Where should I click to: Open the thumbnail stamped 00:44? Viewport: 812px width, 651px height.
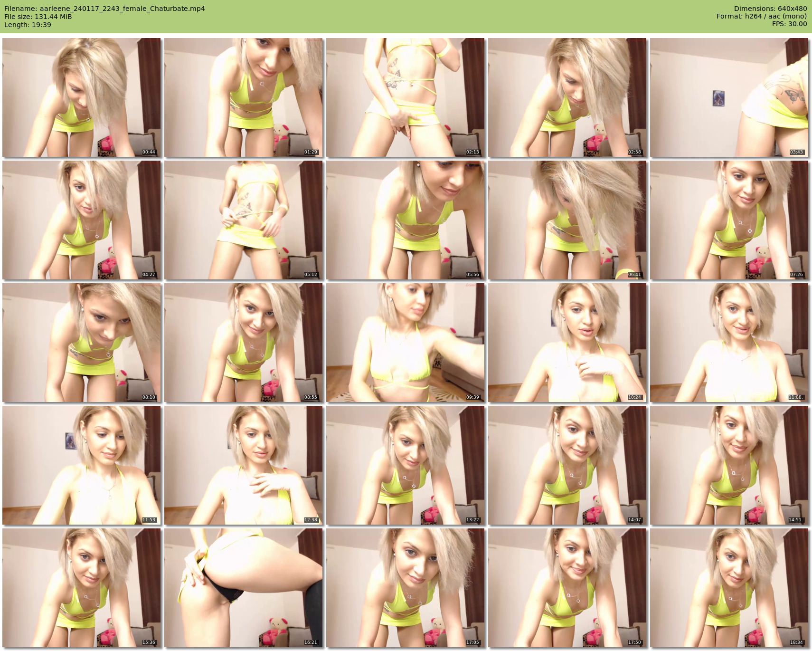point(82,97)
